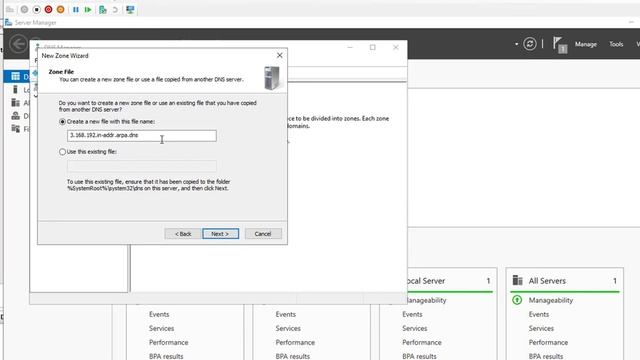Image resolution: width=640 pixels, height=360 pixels.
Task: Open Services in All Servers tile
Action: click(x=541, y=328)
